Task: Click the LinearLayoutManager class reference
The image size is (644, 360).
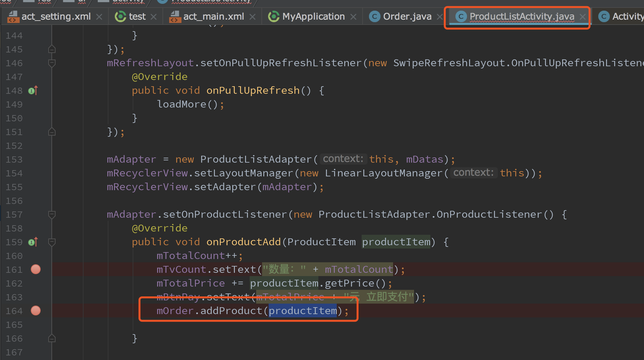Action: (384, 173)
